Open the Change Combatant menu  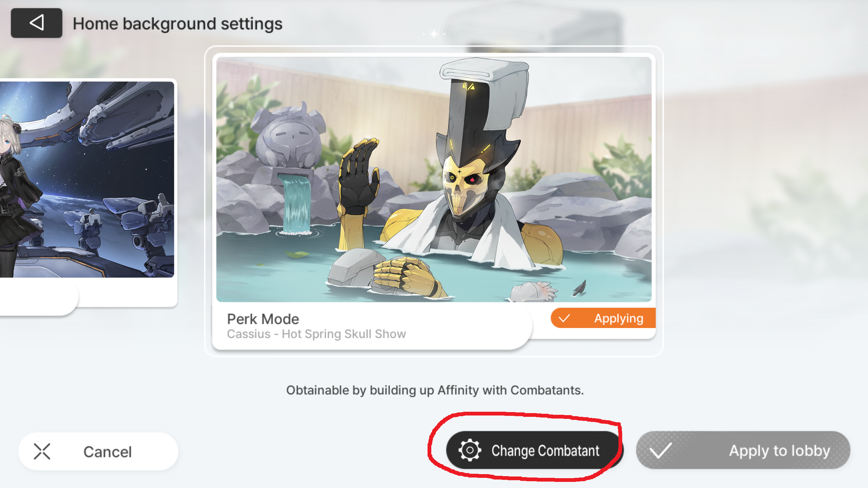(x=534, y=450)
